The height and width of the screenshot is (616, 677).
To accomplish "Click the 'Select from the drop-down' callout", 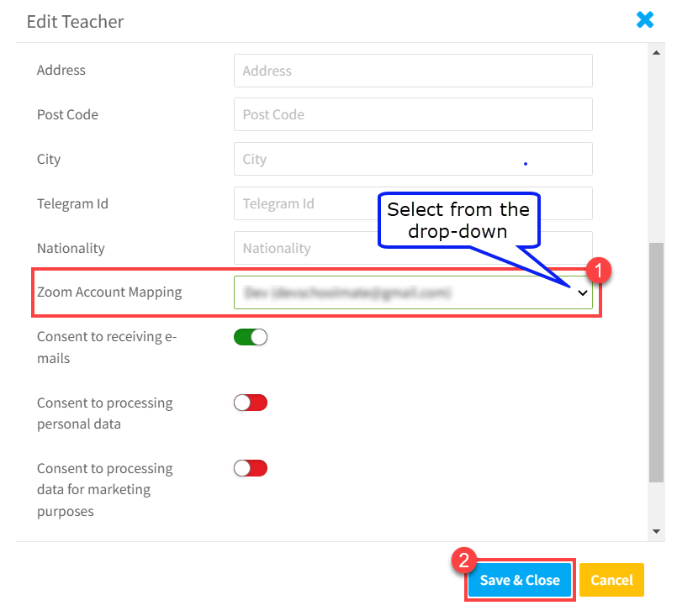I will [458, 220].
